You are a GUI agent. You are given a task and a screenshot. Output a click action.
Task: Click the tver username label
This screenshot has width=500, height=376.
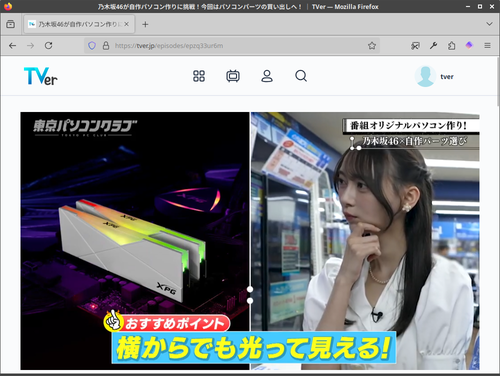pos(447,77)
